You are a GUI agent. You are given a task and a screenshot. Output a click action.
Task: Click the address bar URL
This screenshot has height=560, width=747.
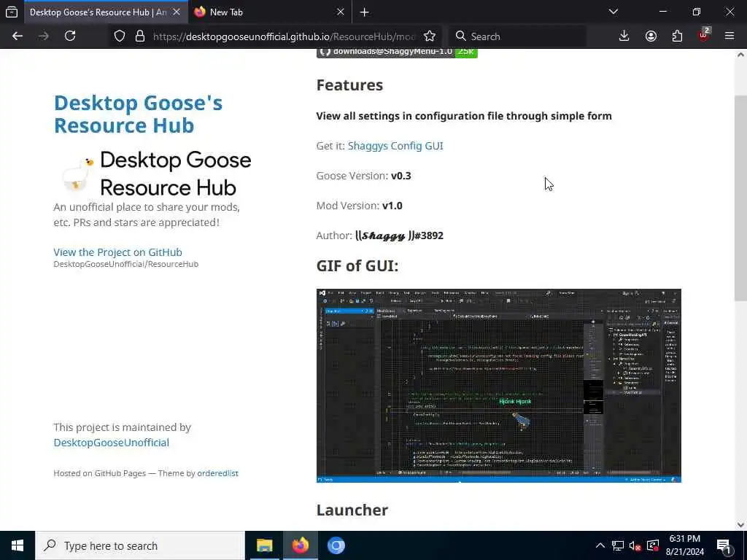[284, 36]
